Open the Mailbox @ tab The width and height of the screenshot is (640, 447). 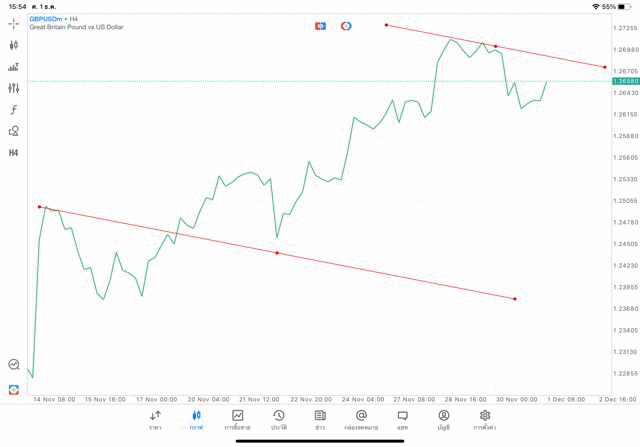[x=361, y=420]
